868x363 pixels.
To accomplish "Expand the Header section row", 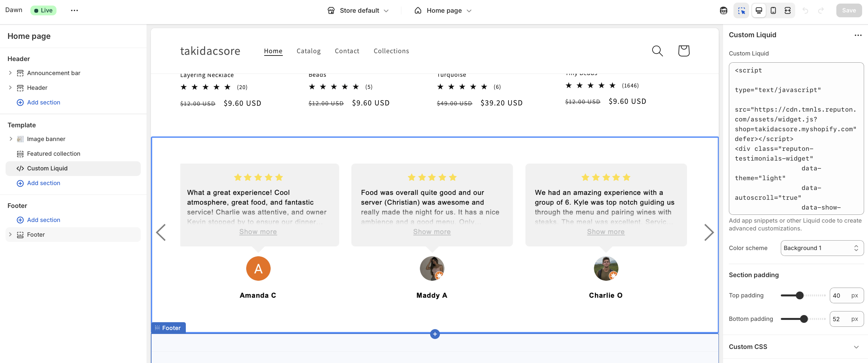I will 10,87.
